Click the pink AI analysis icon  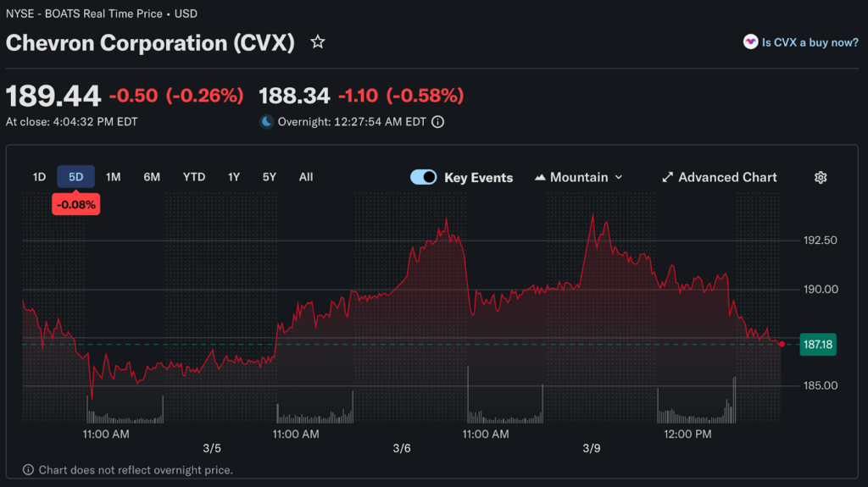(x=750, y=42)
